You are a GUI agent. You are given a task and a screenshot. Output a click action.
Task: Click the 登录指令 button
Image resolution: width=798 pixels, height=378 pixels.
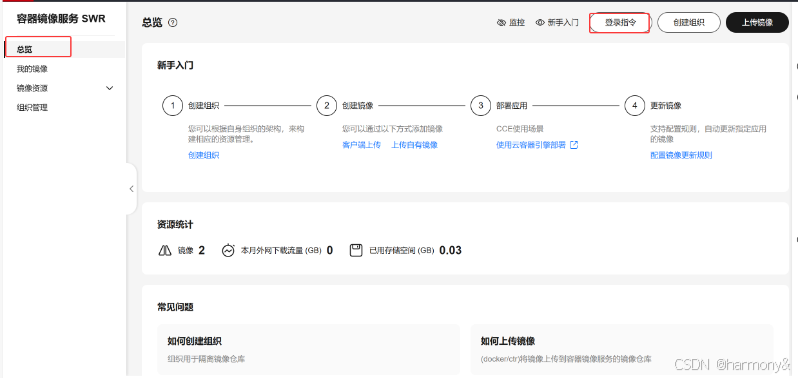pyautogui.click(x=620, y=22)
